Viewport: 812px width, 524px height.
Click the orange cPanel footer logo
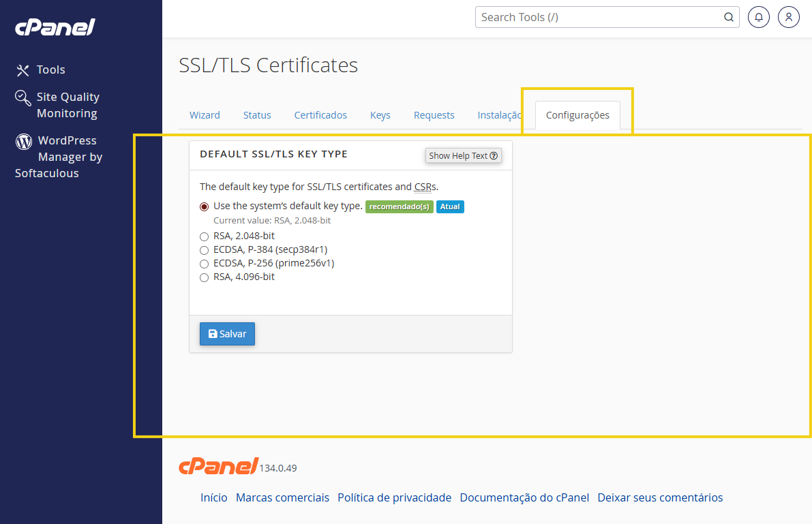(x=218, y=466)
